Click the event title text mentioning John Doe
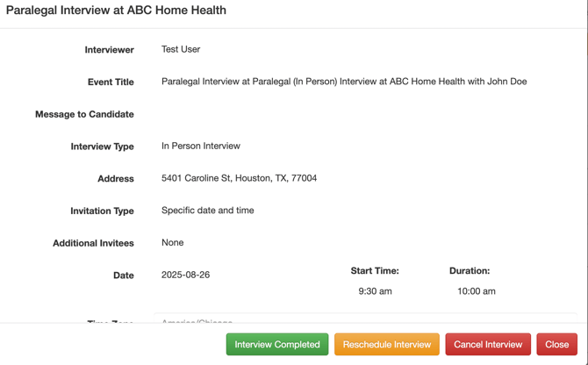The height and width of the screenshot is (365, 588). point(344,82)
